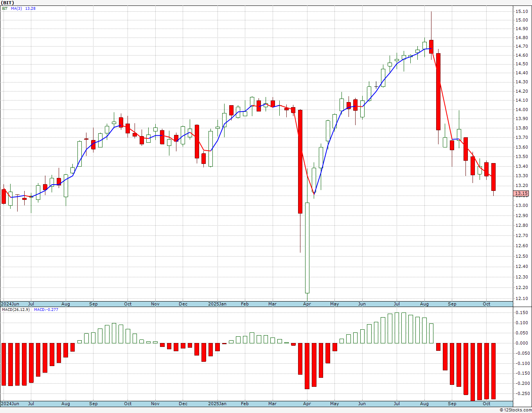Select the 12.50 price axis label
This screenshot has height=413, width=532.
521,256
